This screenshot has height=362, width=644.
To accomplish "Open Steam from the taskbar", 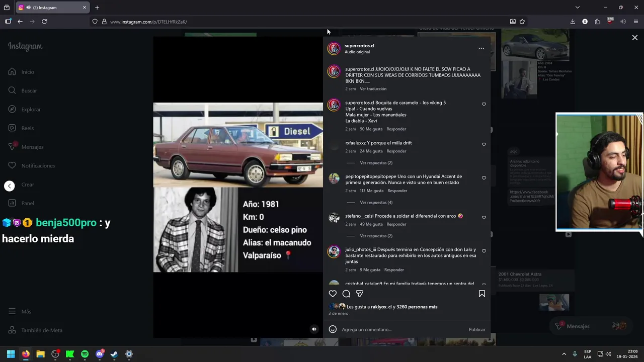I will click(114, 354).
